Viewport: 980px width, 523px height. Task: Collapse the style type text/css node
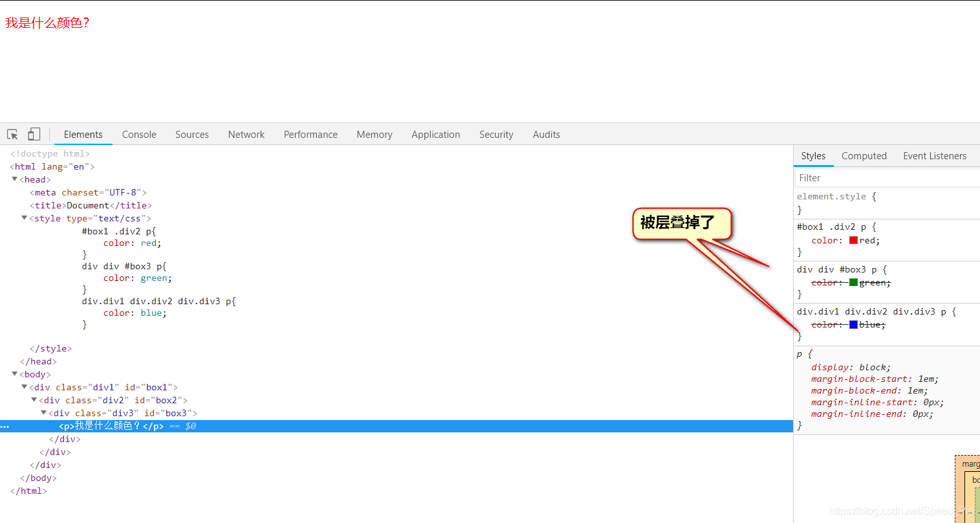[x=25, y=218]
